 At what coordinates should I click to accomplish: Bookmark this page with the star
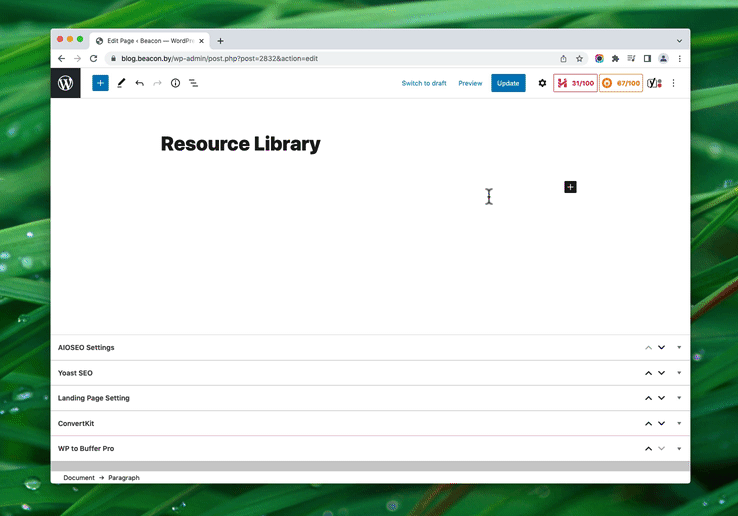(x=579, y=58)
